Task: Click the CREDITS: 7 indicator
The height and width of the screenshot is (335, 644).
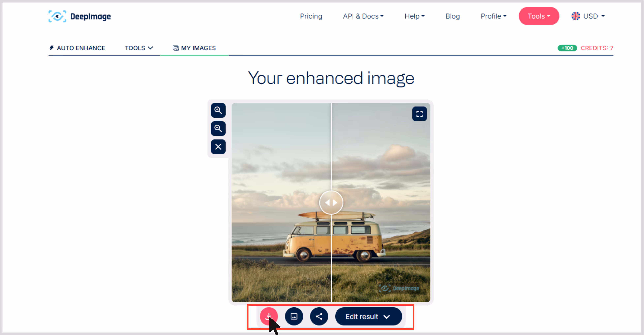Action: 597,48
